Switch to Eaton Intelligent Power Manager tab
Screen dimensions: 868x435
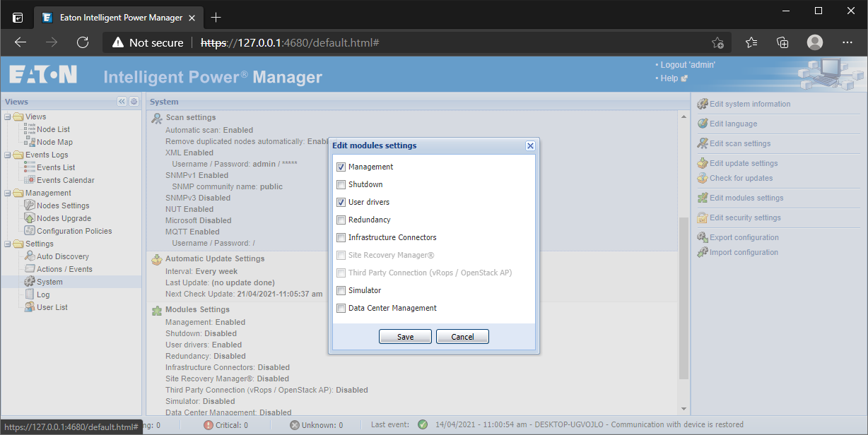(x=119, y=17)
